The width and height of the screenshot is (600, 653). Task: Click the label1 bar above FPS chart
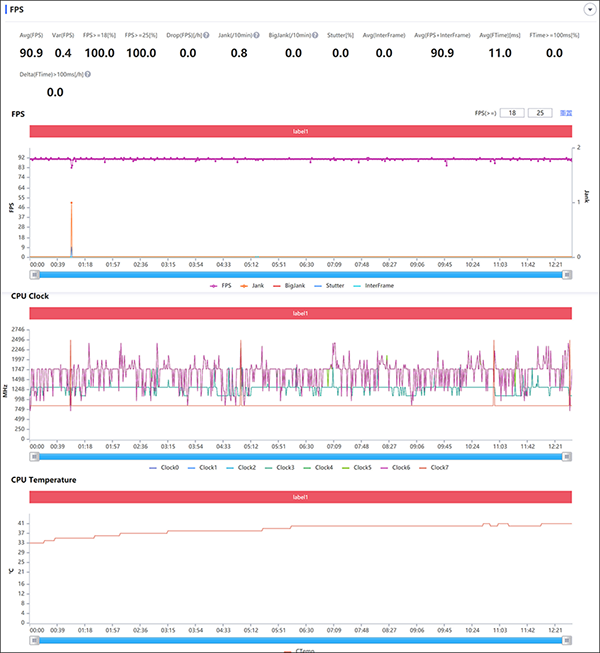tap(300, 131)
